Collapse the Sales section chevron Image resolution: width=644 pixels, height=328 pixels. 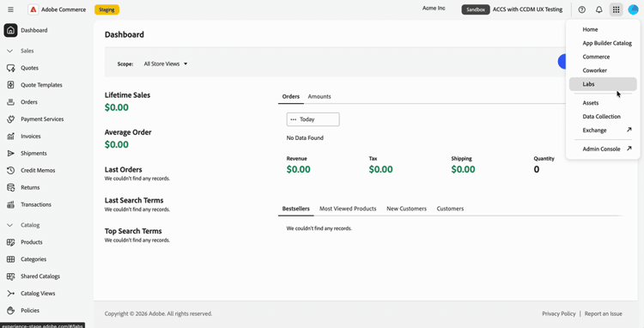tap(10, 51)
